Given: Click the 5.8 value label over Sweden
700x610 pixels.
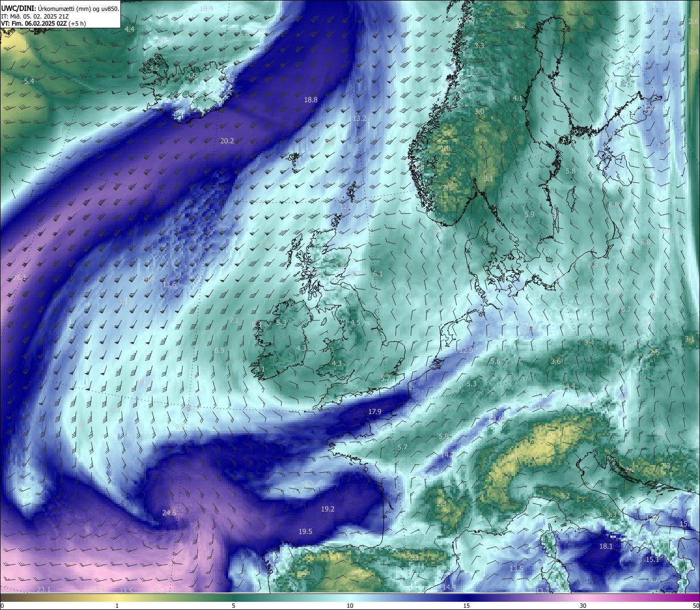Looking at the screenshot, I should [570, 171].
